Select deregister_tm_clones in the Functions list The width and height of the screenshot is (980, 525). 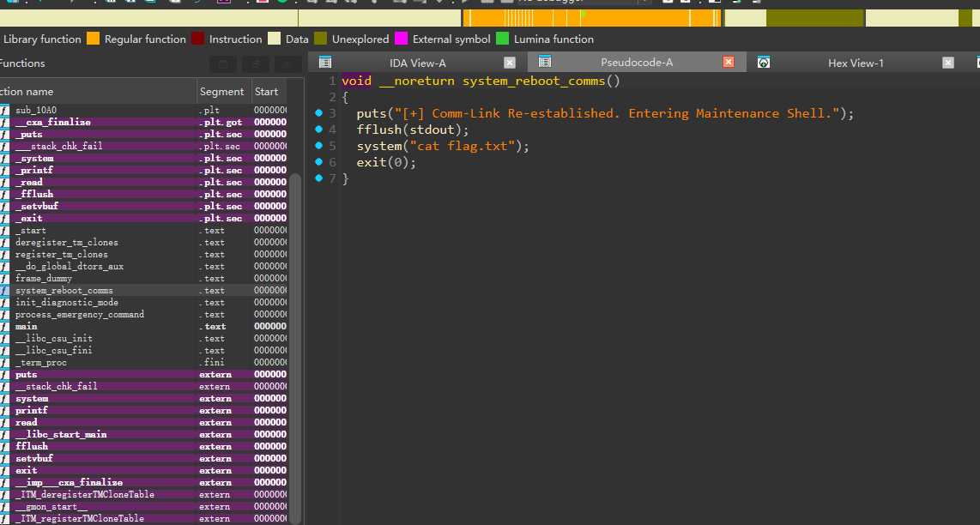click(x=143, y=243)
